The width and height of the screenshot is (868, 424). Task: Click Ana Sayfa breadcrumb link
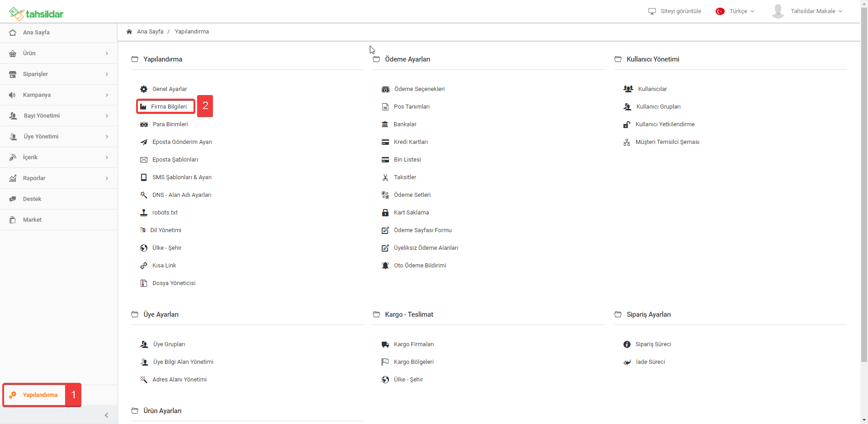pos(150,32)
